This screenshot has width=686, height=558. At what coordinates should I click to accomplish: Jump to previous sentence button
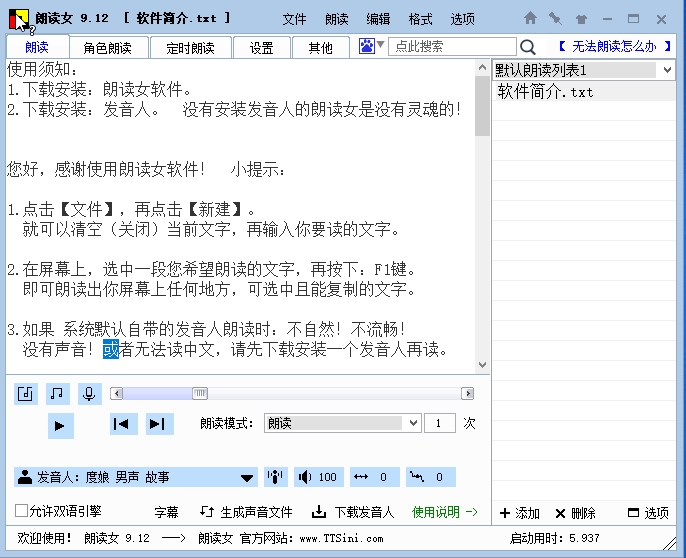click(x=123, y=424)
